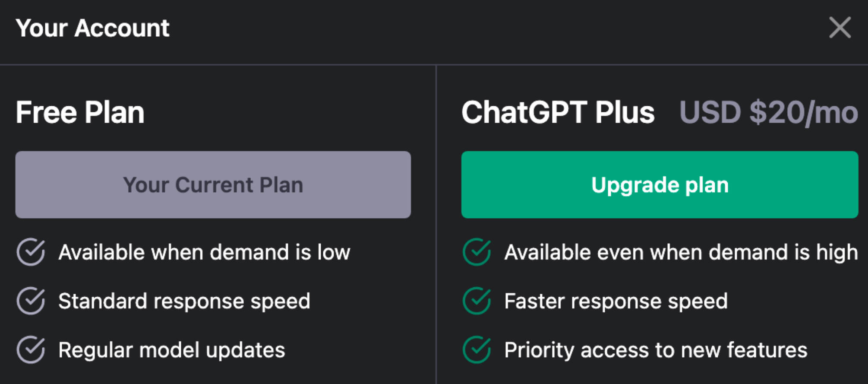Click check icon beside Regular model updates
The image size is (868, 384).
(31, 349)
